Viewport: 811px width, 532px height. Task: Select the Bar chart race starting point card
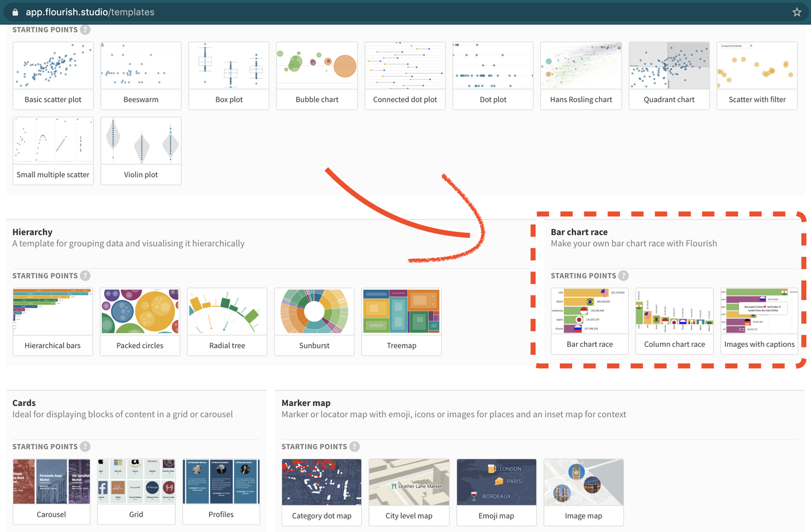coord(590,321)
